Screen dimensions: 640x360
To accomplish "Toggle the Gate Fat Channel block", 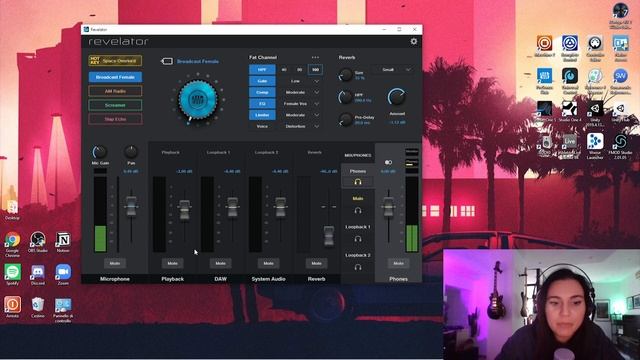I will pyautogui.click(x=262, y=81).
